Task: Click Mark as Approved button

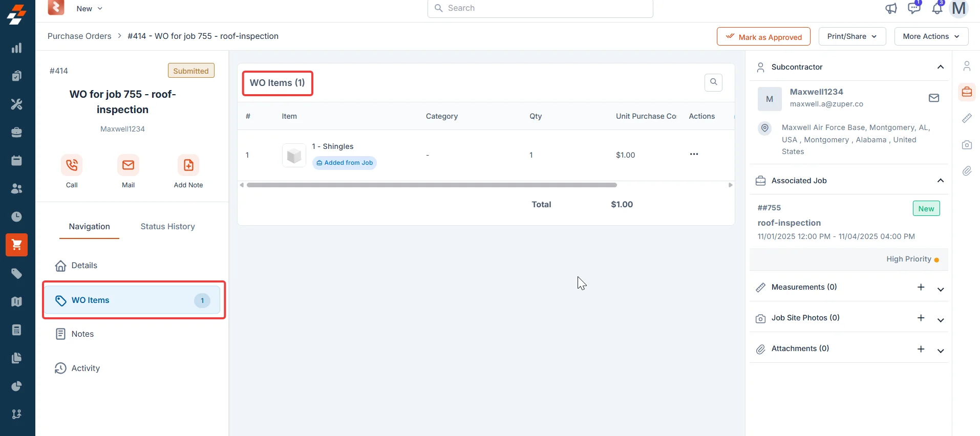Action: (763, 36)
